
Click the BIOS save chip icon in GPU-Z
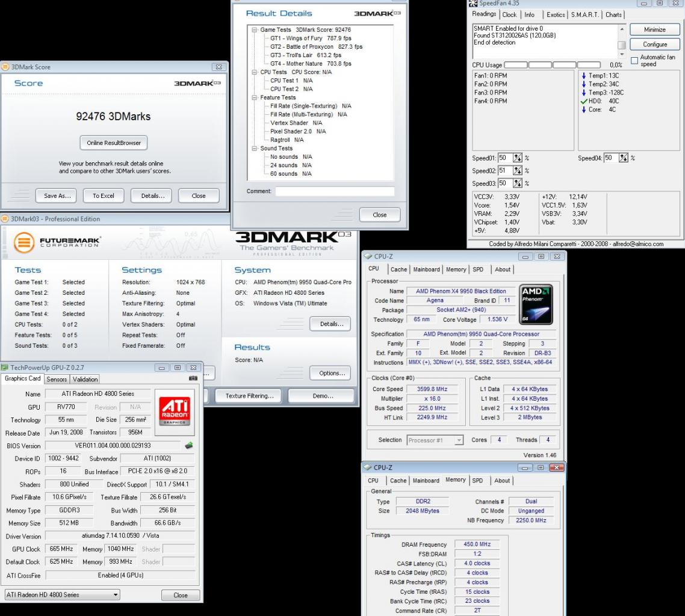189,445
